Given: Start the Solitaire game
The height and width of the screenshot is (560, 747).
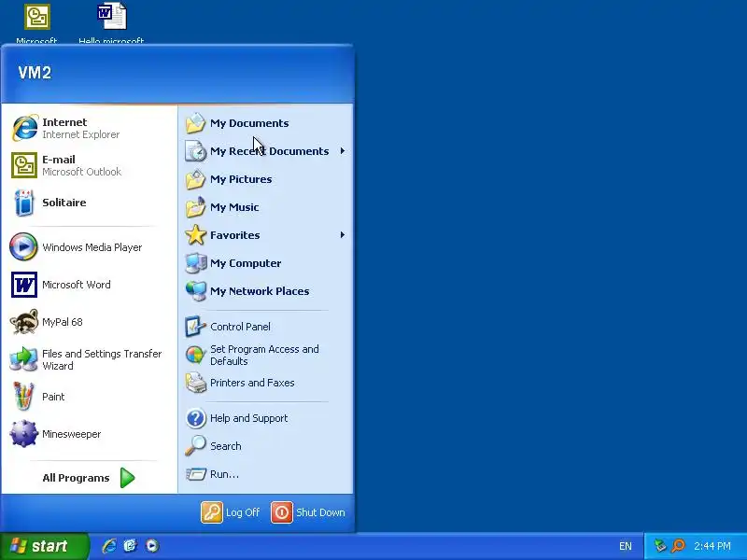Looking at the screenshot, I should [x=89, y=203].
